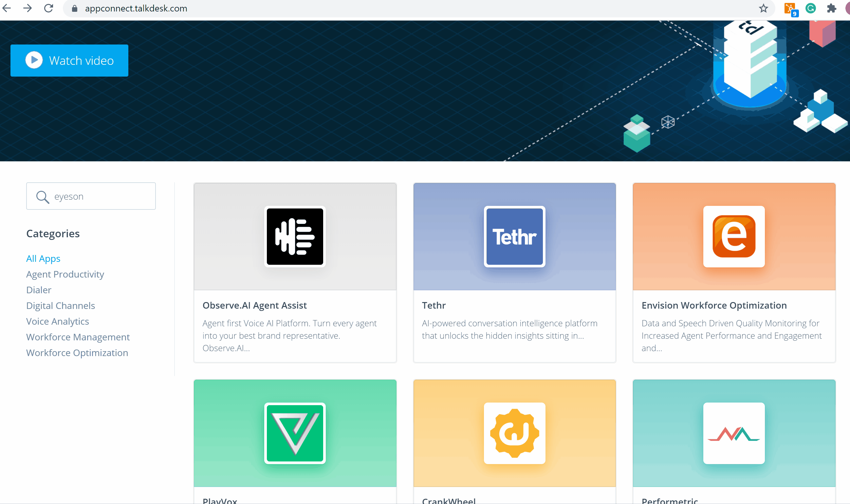
Task: Click the Envision Data and Speech description
Action: tap(731, 335)
